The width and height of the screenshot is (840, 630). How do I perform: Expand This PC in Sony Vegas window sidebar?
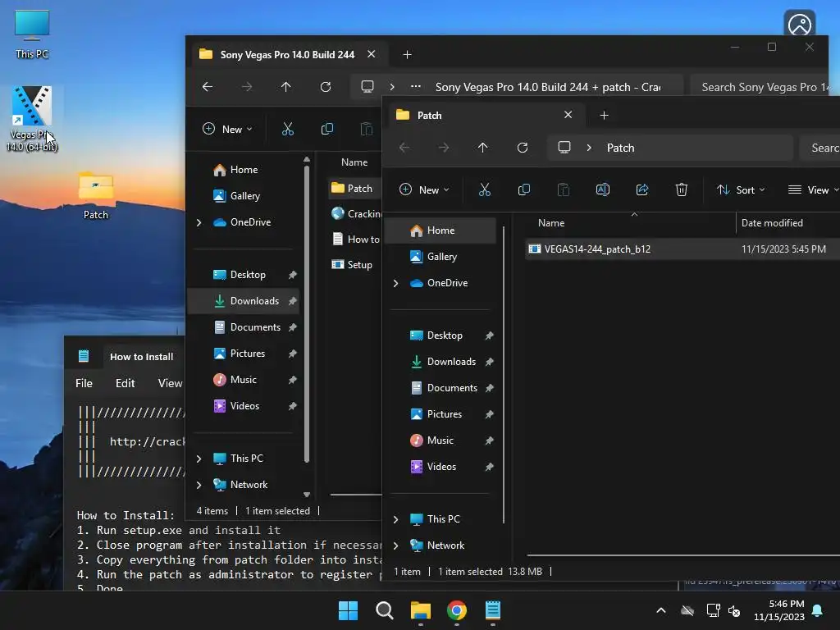tap(199, 459)
